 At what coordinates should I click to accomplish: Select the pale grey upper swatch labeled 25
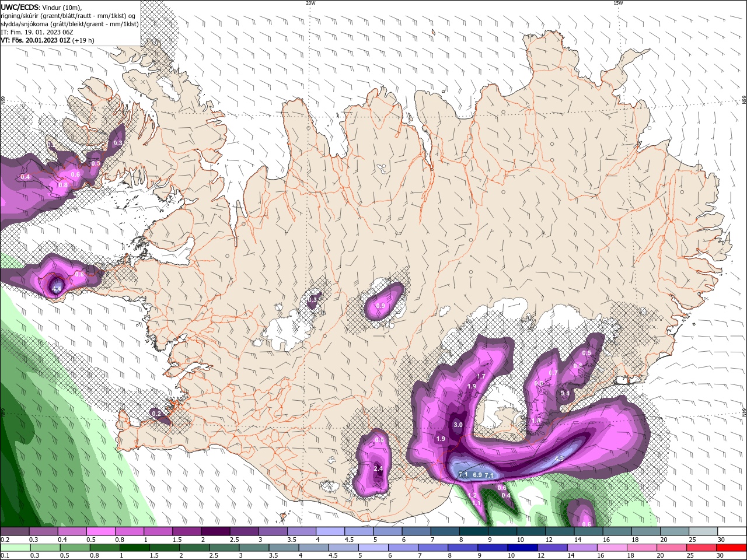coord(704,531)
